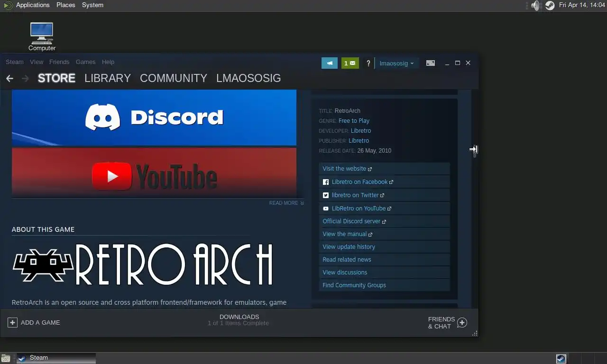Click the Free to Play genre link
Screen dimensions: 607x364
point(354,121)
